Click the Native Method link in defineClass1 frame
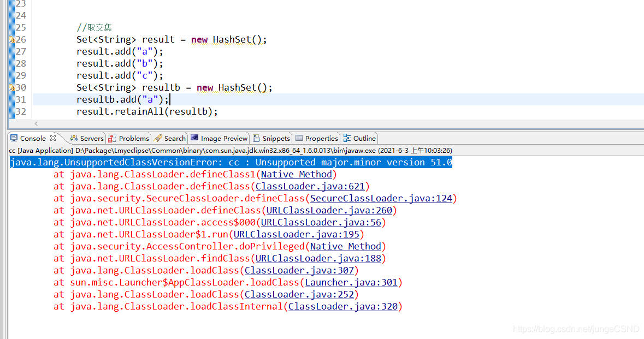 point(296,174)
